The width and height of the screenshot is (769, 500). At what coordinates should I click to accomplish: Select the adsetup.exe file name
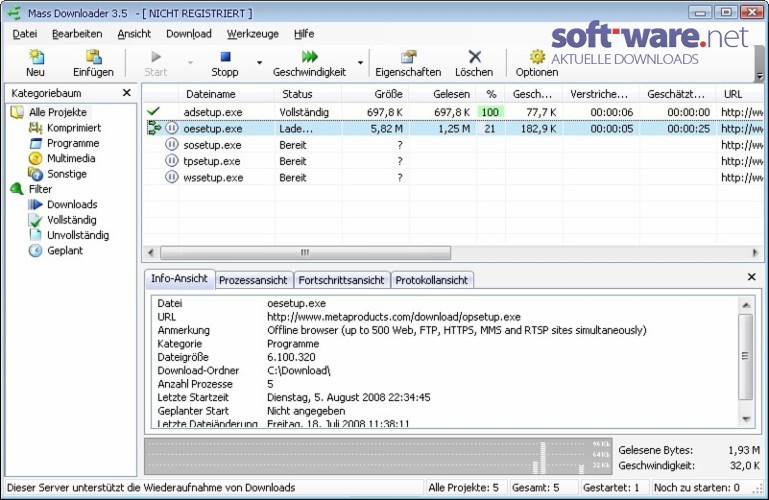(x=213, y=112)
